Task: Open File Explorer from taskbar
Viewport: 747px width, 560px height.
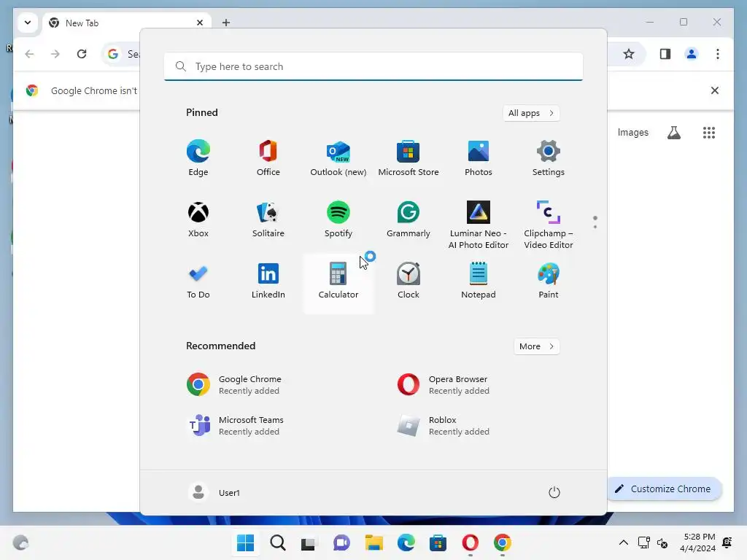Action: 374,542
